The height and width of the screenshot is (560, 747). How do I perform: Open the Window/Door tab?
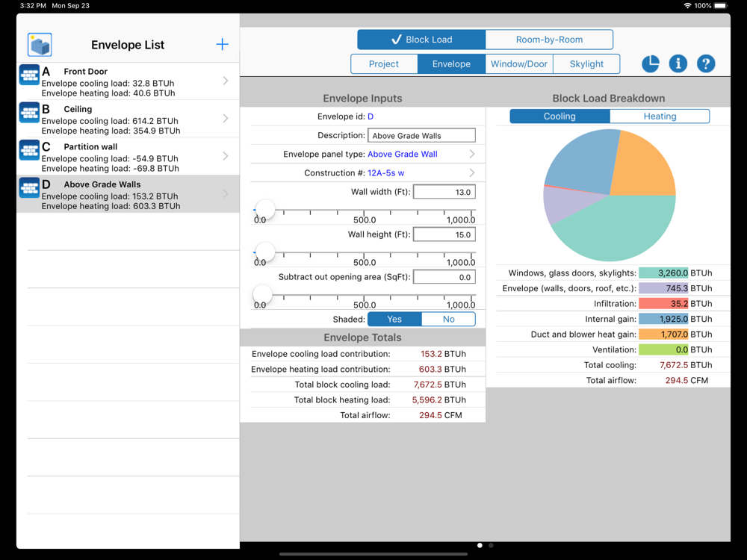(519, 63)
